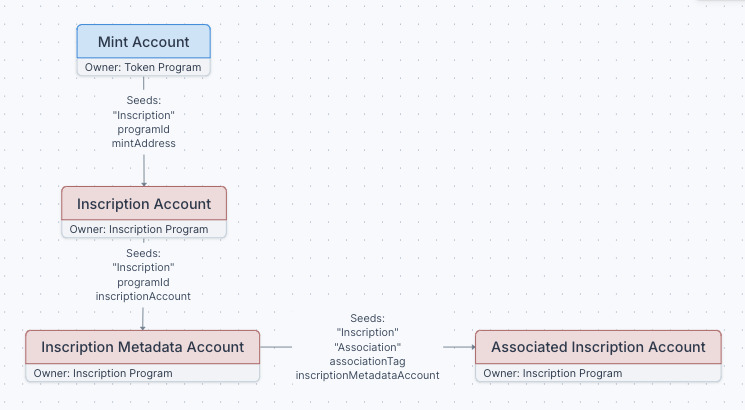745x410 pixels.
Task: Select the inscriptionAccount seed text
Action: pos(143,297)
